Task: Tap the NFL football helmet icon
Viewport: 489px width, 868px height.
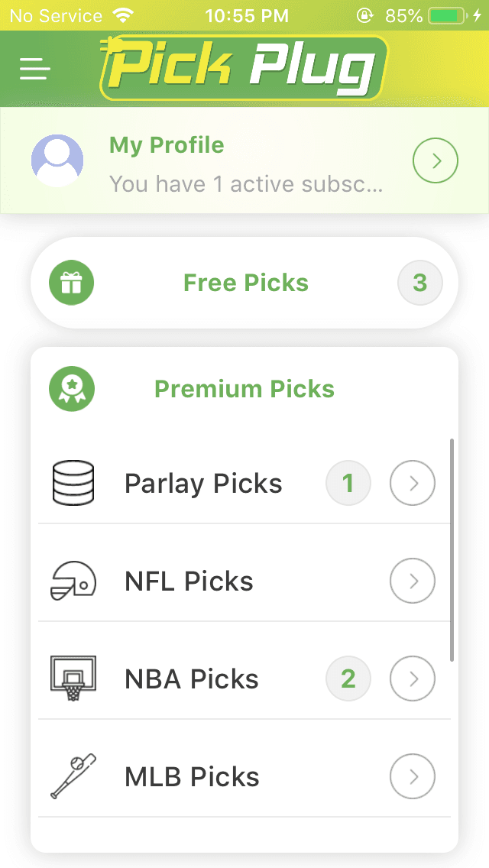Action: coord(73,581)
